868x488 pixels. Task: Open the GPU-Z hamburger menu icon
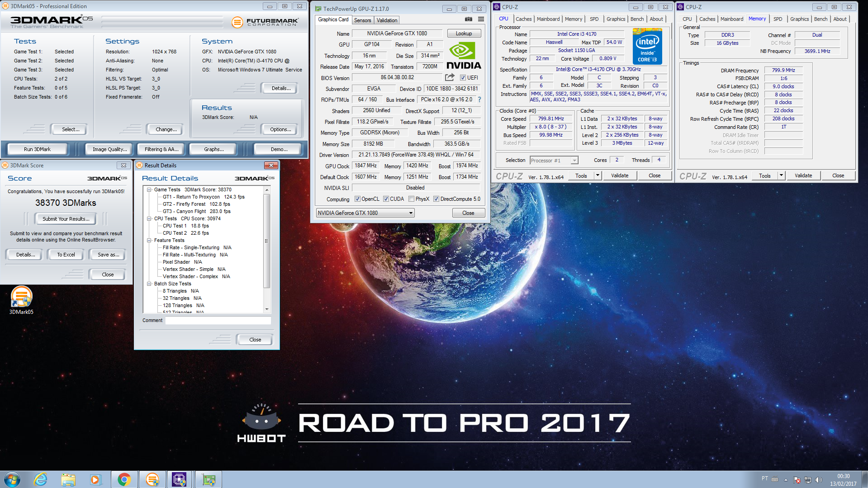tap(481, 19)
